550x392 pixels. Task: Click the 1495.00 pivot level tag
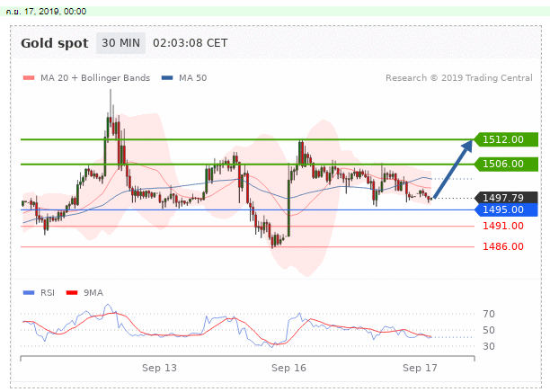(506, 209)
